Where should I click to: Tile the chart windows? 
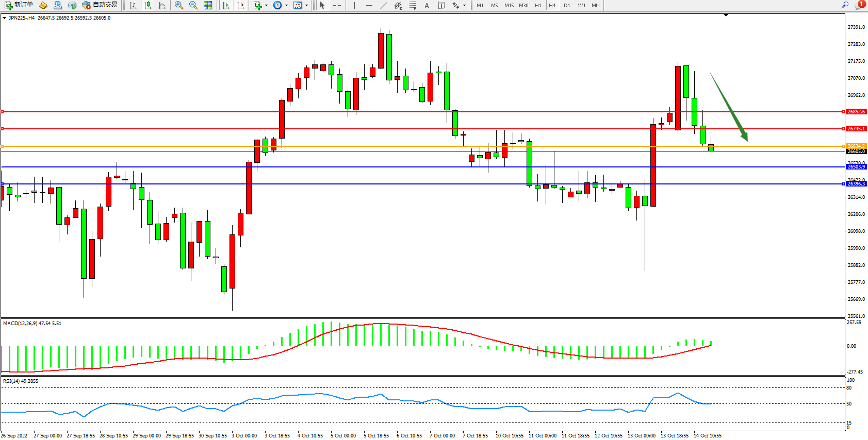pyautogui.click(x=208, y=5)
